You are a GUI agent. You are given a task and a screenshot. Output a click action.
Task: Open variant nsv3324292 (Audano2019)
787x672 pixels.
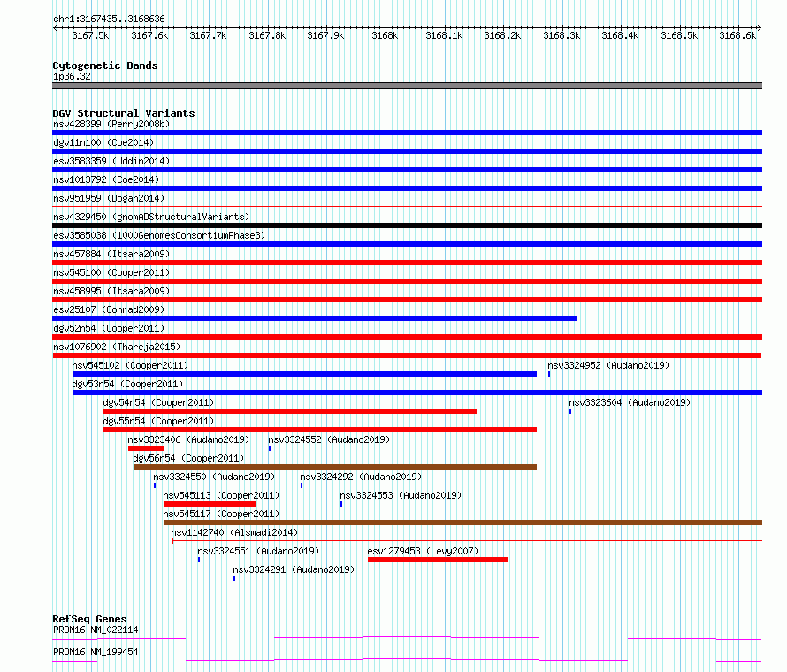click(361, 477)
